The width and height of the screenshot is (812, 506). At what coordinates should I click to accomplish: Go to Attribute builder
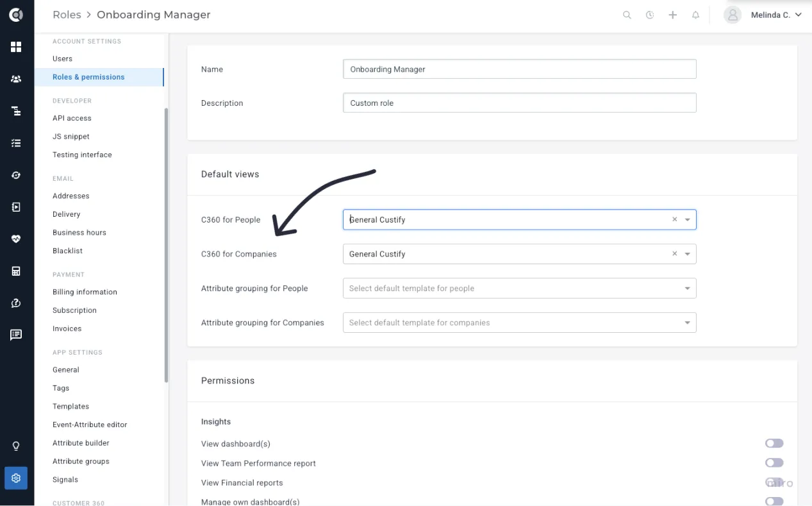(x=81, y=443)
